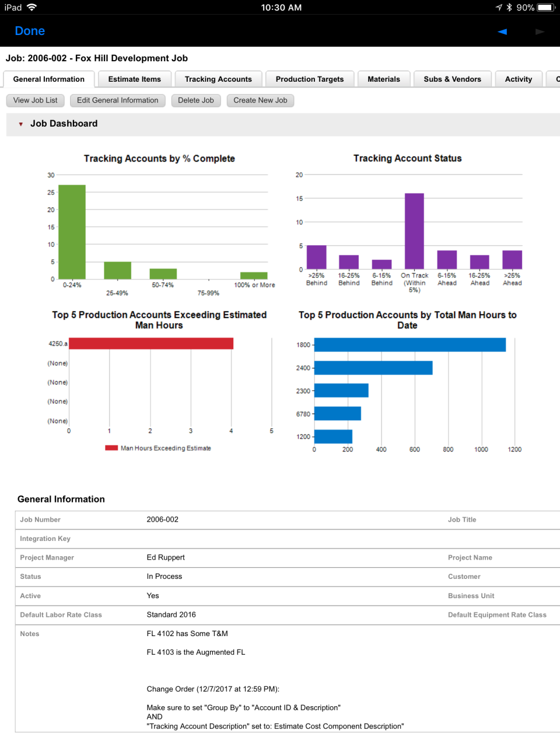The image size is (560, 747).
Task: Click Edit General Information
Action: (x=117, y=100)
